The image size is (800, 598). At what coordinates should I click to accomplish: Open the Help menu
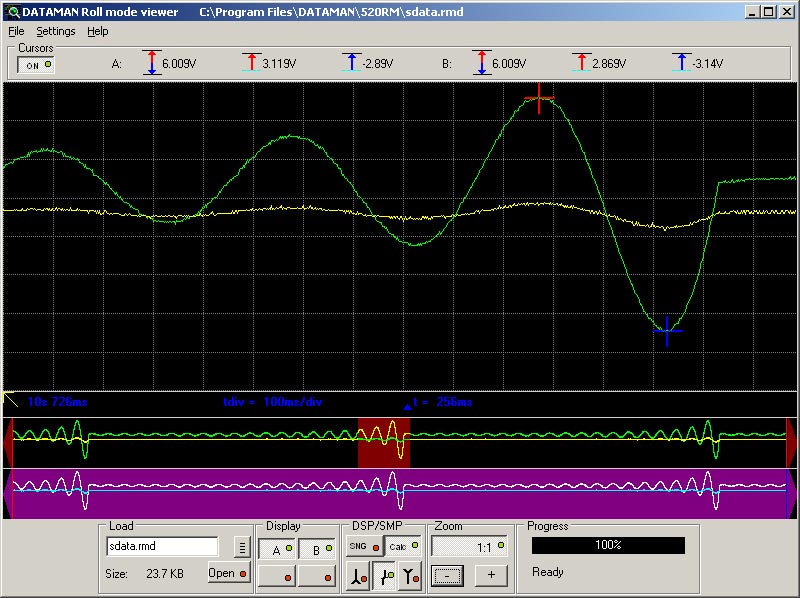97,31
